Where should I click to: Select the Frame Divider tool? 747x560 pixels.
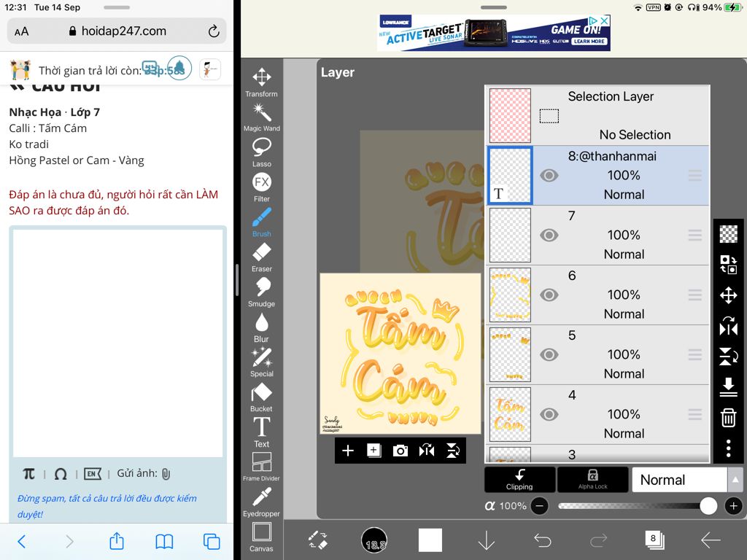coord(262,467)
